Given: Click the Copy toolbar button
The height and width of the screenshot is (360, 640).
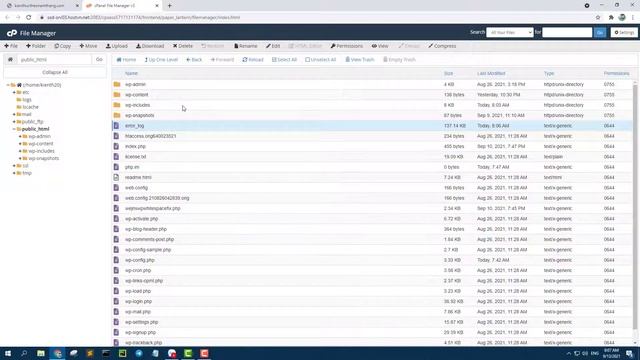Looking at the screenshot, I should [62, 46].
